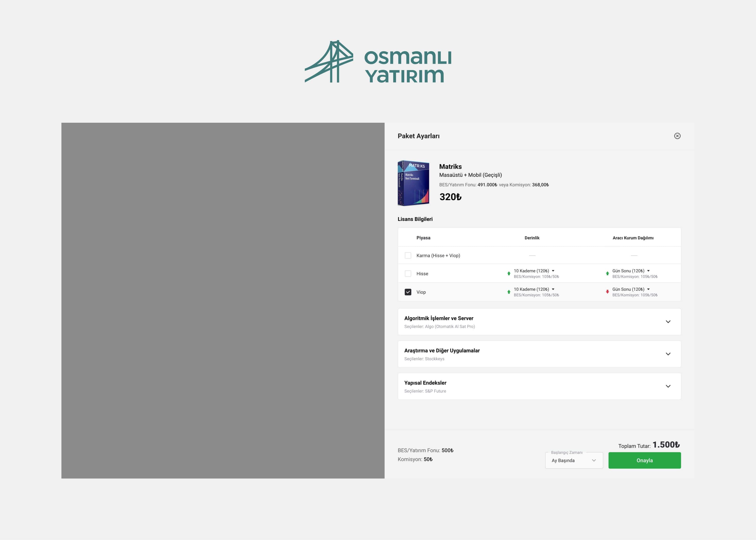Open Viop Gün Sonu distribution dropdown
756x540 pixels.
[631, 289]
